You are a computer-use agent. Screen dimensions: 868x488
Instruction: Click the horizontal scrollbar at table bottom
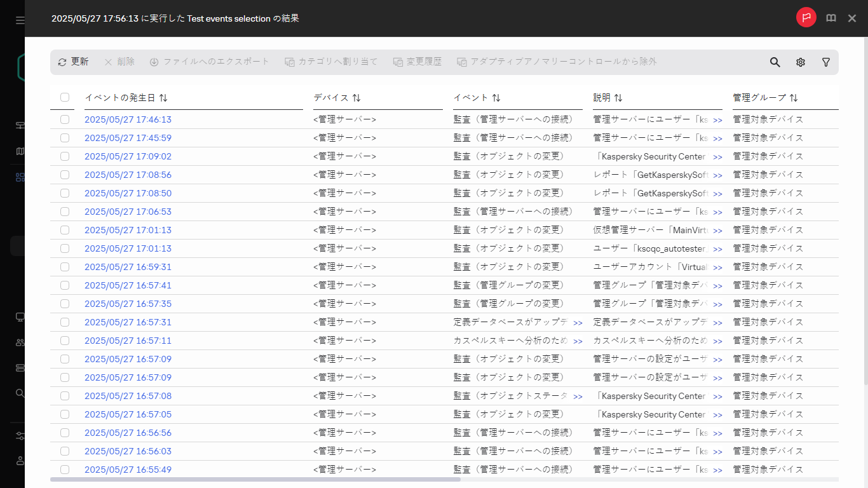255,479
